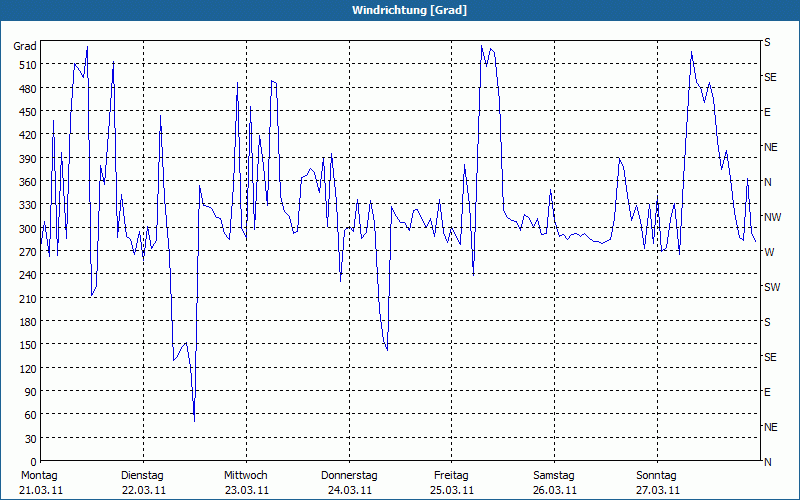
Task: Click the 180 degree axis label
Action: click(x=28, y=322)
